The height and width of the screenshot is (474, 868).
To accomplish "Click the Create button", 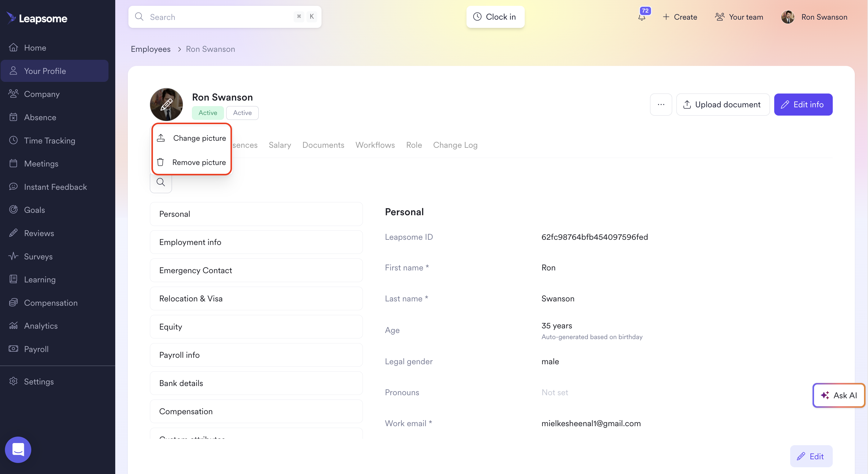I will point(680,17).
